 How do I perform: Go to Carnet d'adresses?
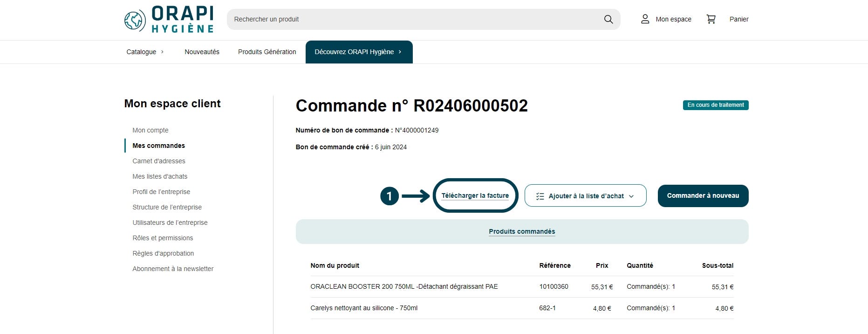pyautogui.click(x=159, y=161)
